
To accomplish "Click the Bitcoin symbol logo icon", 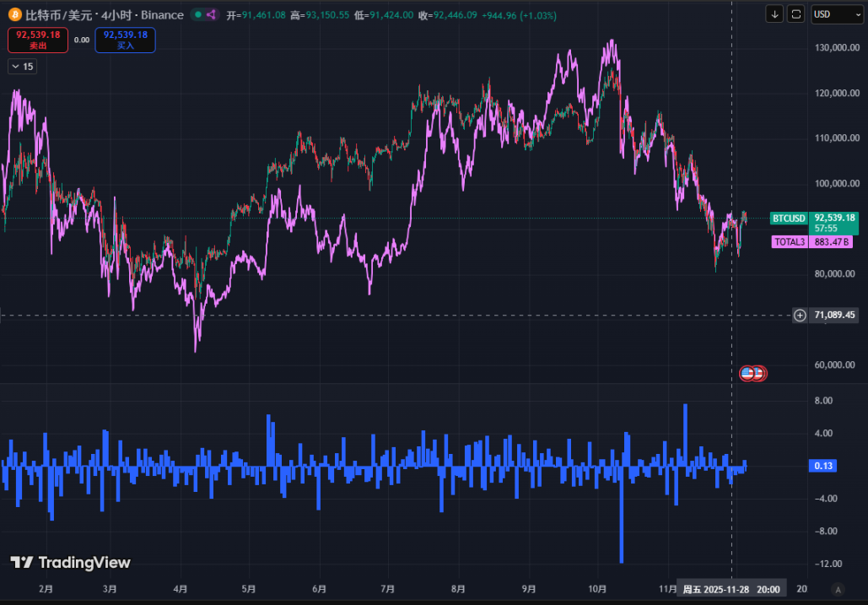I will point(14,14).
